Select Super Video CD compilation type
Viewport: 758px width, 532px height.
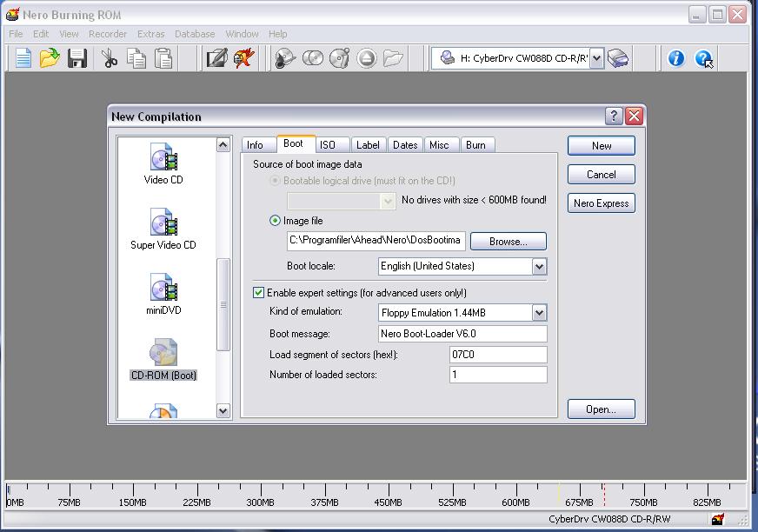[163, 229]
